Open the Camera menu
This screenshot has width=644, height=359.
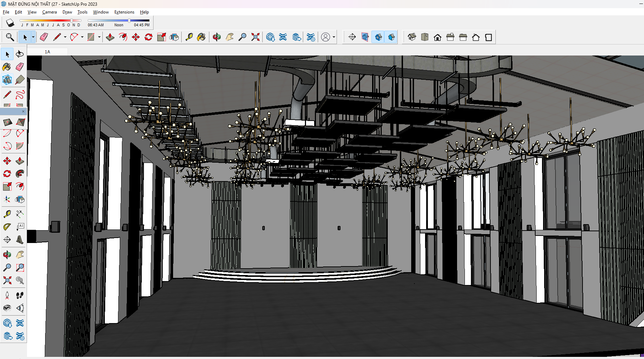click(49, 12)
